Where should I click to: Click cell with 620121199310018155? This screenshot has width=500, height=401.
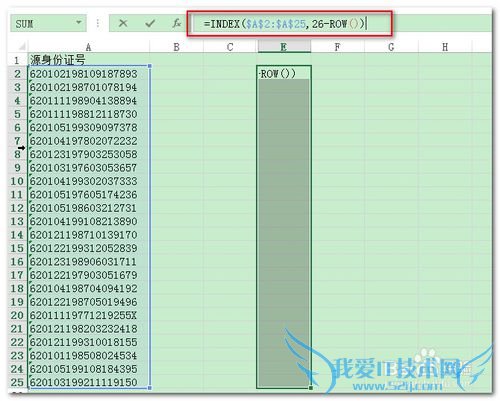(89, 342)
